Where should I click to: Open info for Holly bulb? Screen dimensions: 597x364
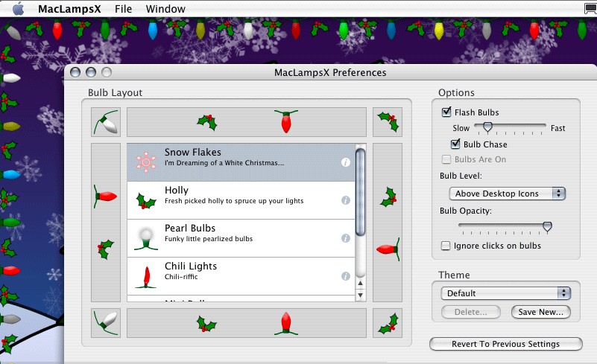pyautogui.click(x=345, y=200)
